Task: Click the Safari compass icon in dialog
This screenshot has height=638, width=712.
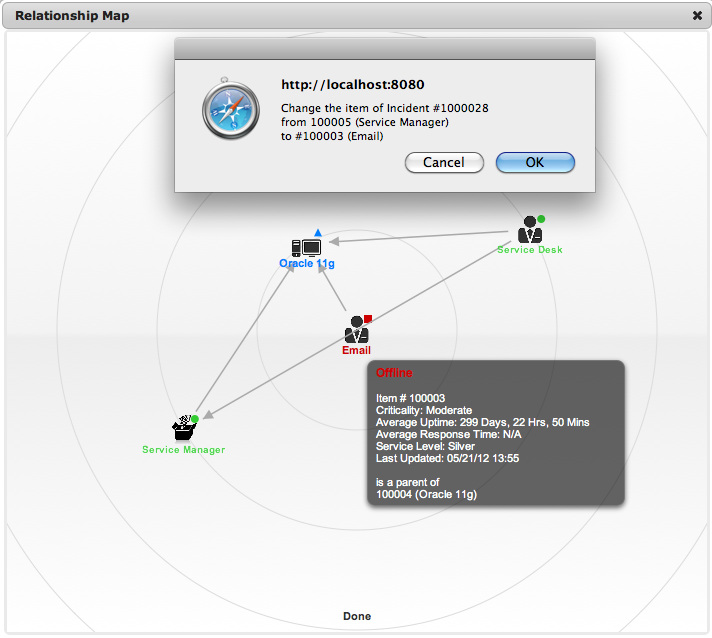Action: click(231, 109)
